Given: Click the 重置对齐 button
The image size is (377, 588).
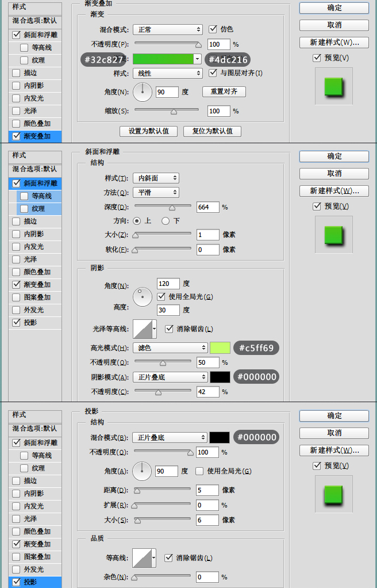Looking at the screenshot, I should 224,91.
